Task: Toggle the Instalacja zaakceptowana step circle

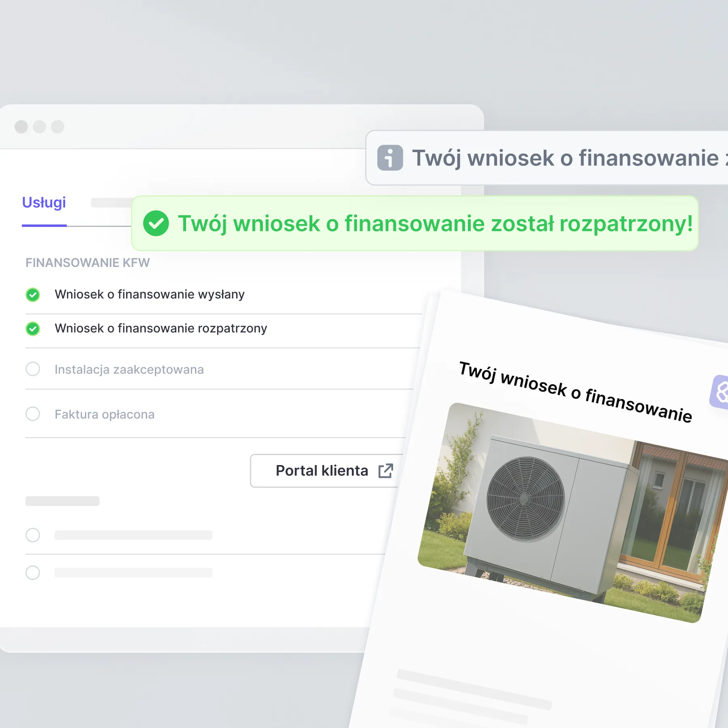Action: click(33, 369)
